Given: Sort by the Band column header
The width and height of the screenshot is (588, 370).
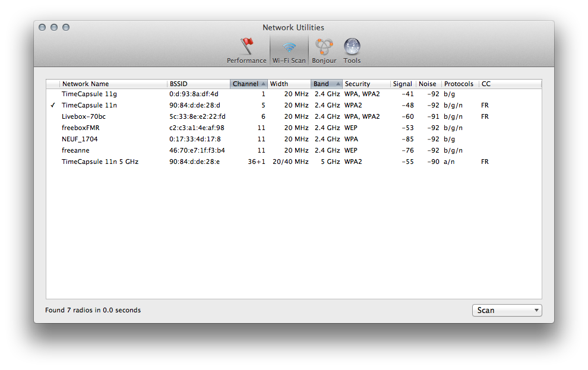Looking at the screenshot, I should [326, 84].
